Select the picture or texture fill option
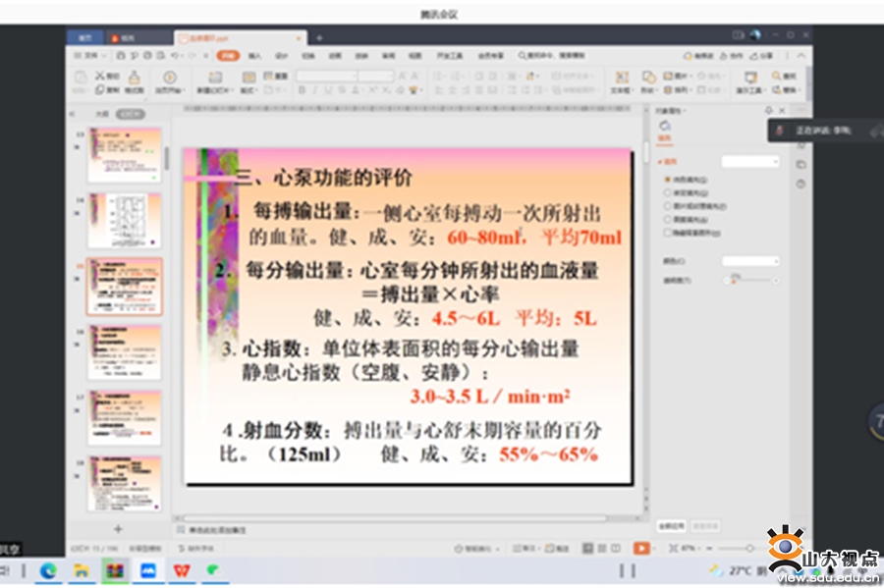The image size is (884, 588). (667, 206)
